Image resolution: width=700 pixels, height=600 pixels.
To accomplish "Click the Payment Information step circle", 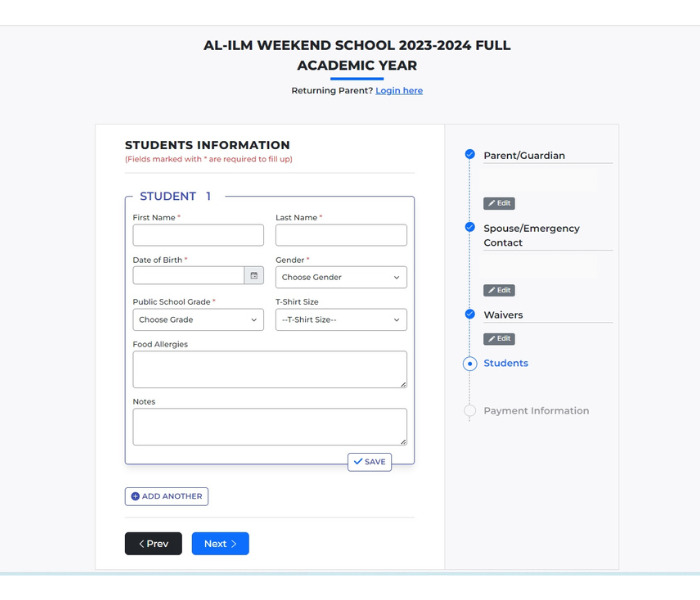I will pos(470,410).
